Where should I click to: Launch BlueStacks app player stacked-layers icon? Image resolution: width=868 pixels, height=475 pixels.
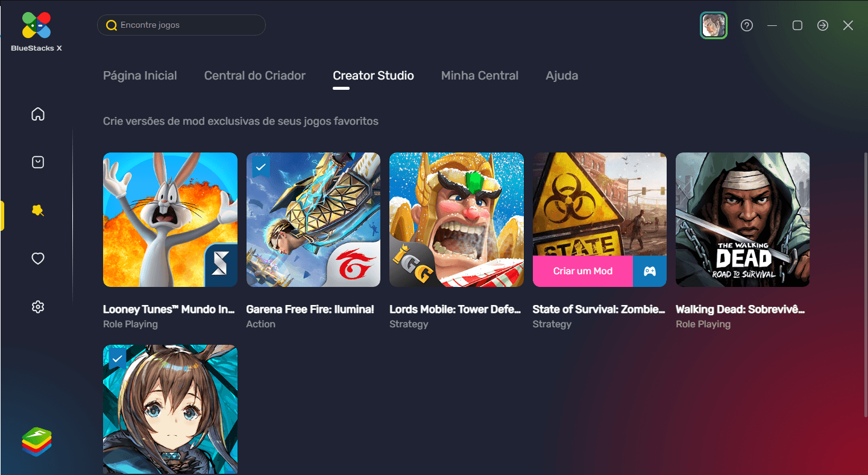click(37, 442)
